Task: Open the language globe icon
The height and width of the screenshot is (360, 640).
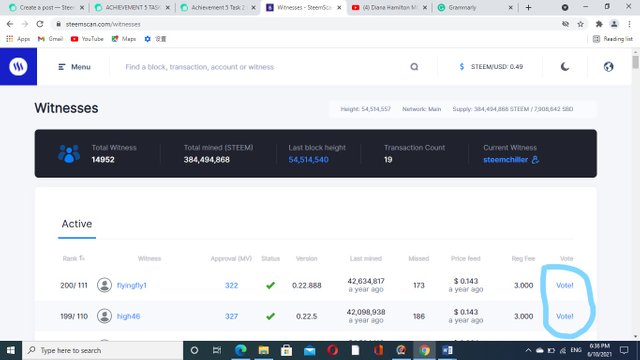Action: (x=608, y=67)
